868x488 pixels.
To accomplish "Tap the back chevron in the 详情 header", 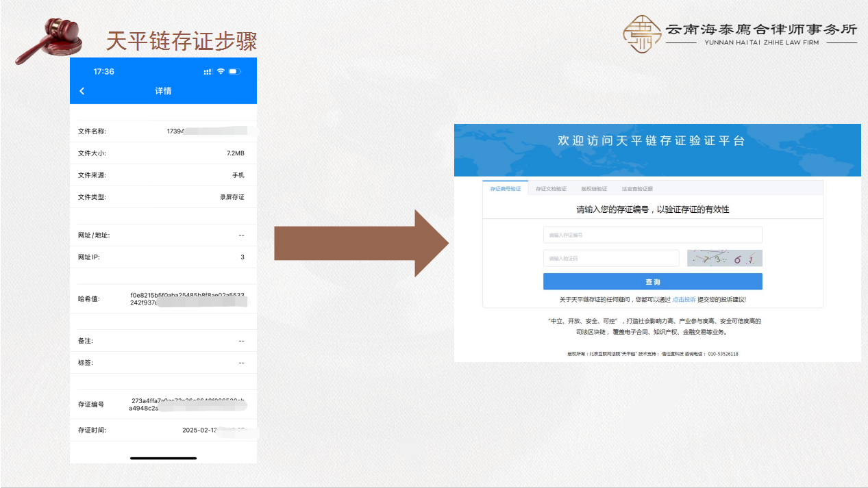I will [82, 91].
